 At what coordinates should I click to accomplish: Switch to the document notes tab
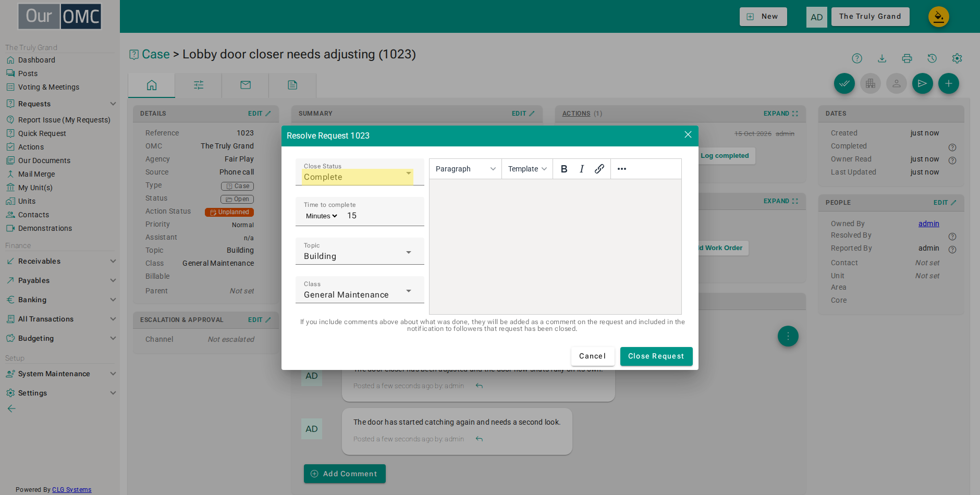pyautogui.click(x=292, y=85)
